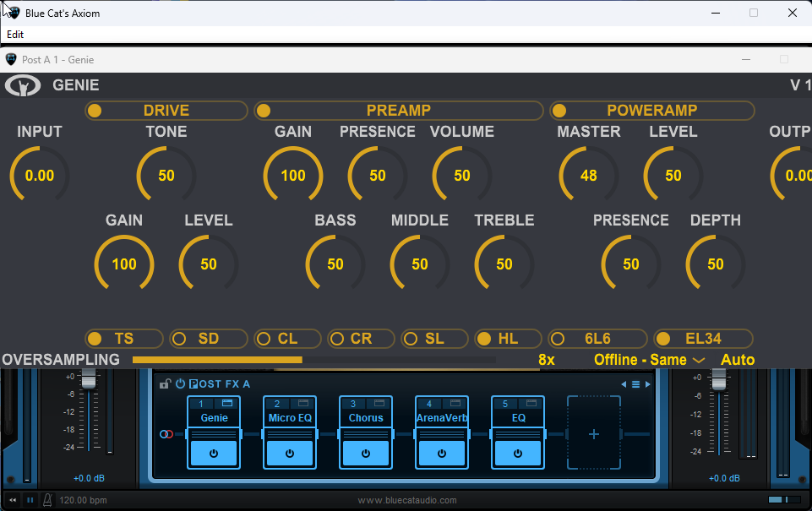The width and height of the screenshot is (812, 511).
Task: Click the Drive LEVEL knob
Action: tap(209, 264)
